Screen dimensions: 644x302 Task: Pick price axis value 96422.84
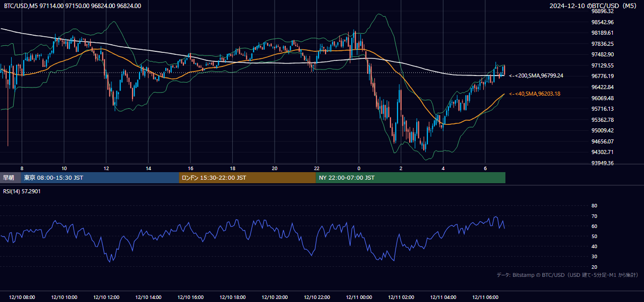[x=602, y=87]
